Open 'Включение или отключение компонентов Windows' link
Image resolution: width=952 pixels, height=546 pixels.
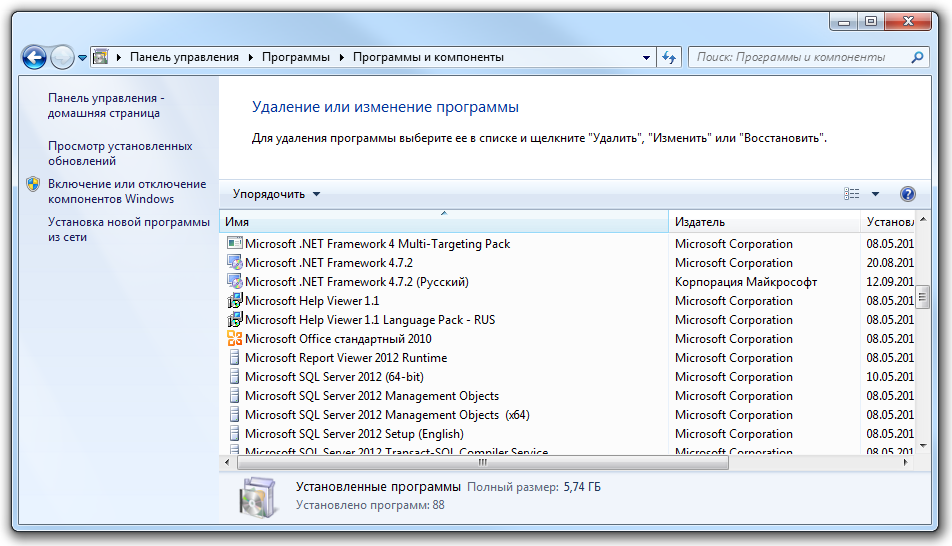point(127,191)
